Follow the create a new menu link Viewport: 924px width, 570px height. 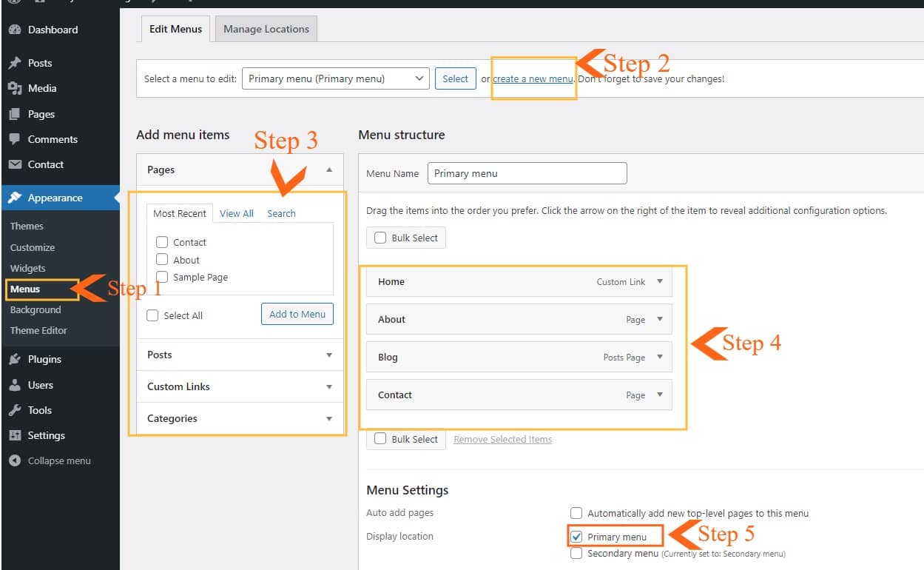533,78
